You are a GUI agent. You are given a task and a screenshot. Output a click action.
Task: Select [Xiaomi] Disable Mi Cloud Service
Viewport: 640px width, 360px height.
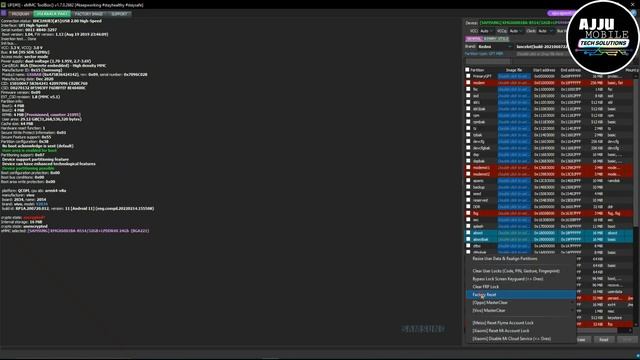point(521,339)
